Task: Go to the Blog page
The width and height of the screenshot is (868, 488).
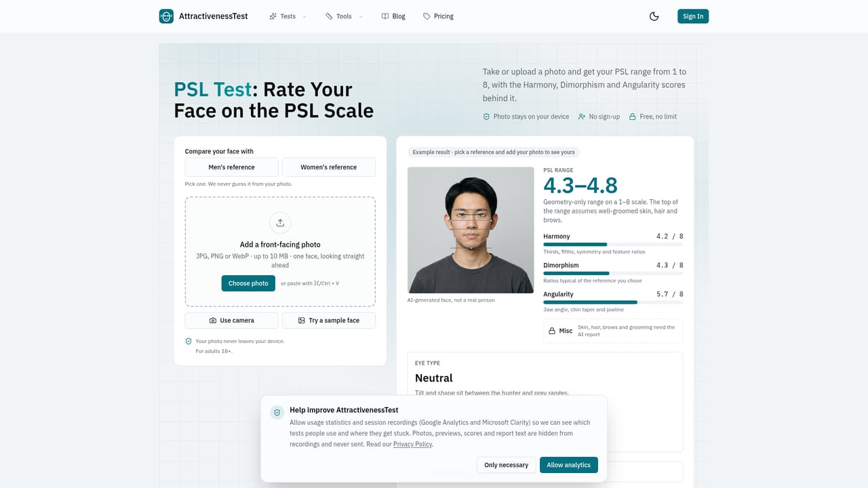Action: [x=393, y=16]
